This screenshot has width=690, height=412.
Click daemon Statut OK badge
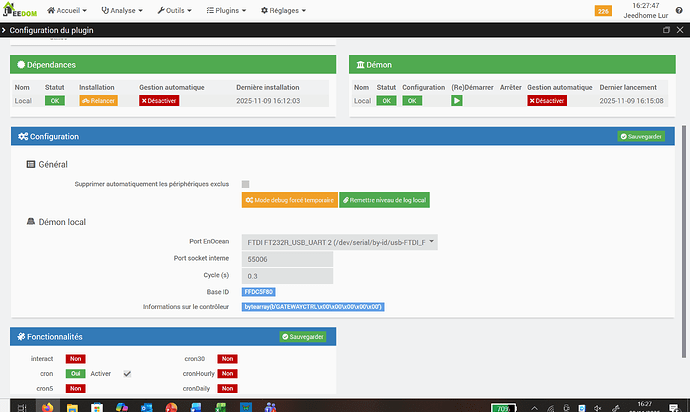click(x=386, y=101)
